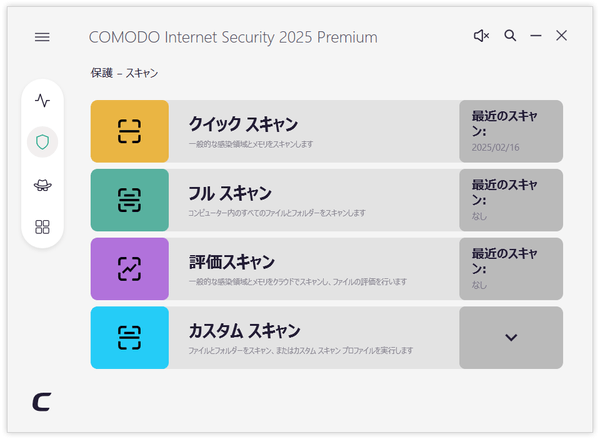The image size is (600, 439).
Task: Minimize the Comodo window
Action: [x=536, y=36]
